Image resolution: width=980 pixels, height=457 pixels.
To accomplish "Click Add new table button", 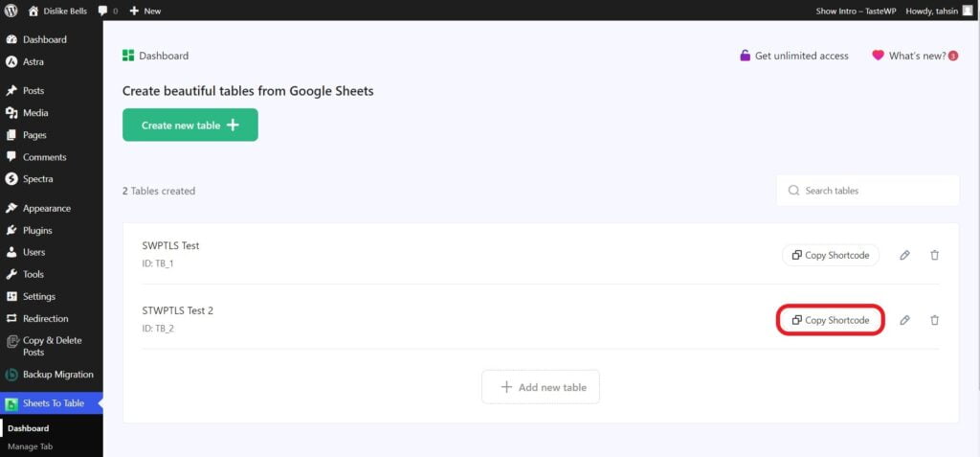I will point(541,387).
